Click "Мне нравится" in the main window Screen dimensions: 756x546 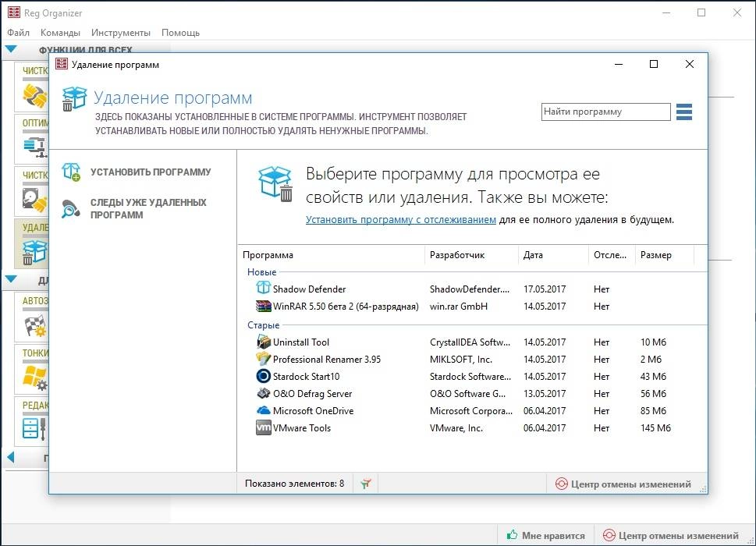click(x=553, y=535)
